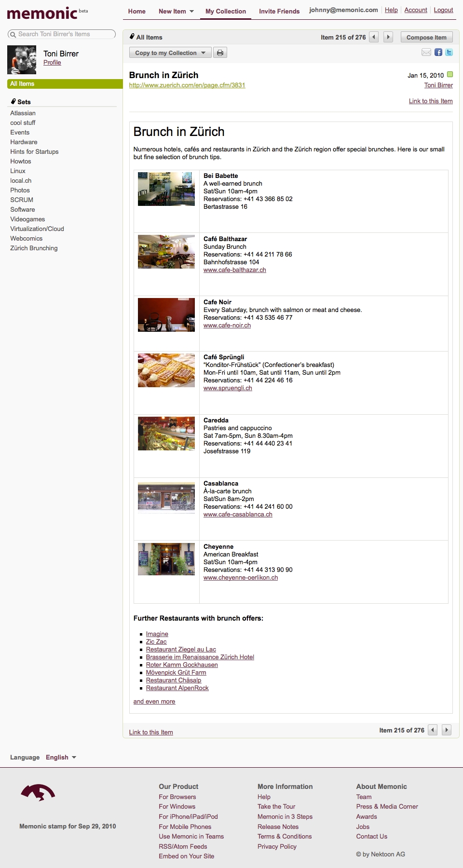Click the green status square by date
Image resolution: width=463 pixels, height=868 pixels.
click(450, 74)
